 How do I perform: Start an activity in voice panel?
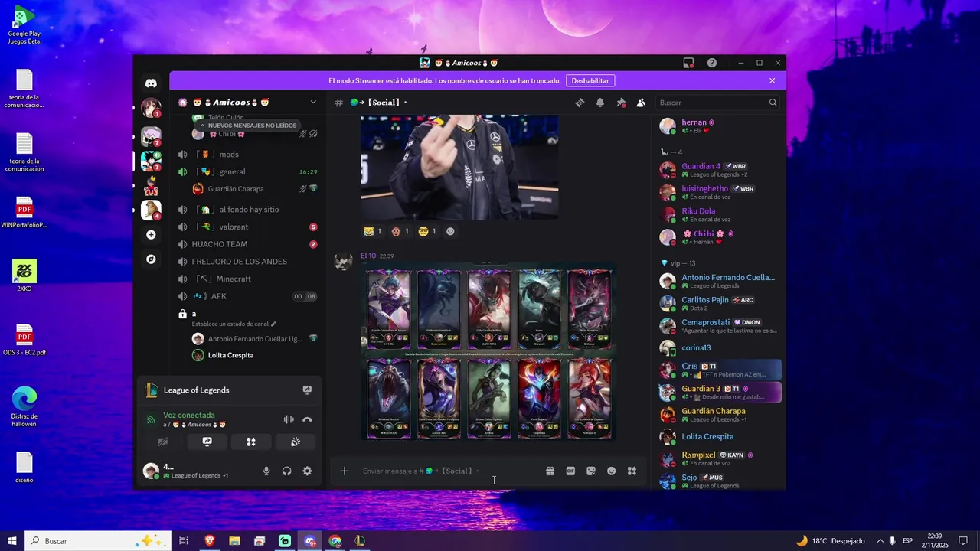(x=250, y=442)
